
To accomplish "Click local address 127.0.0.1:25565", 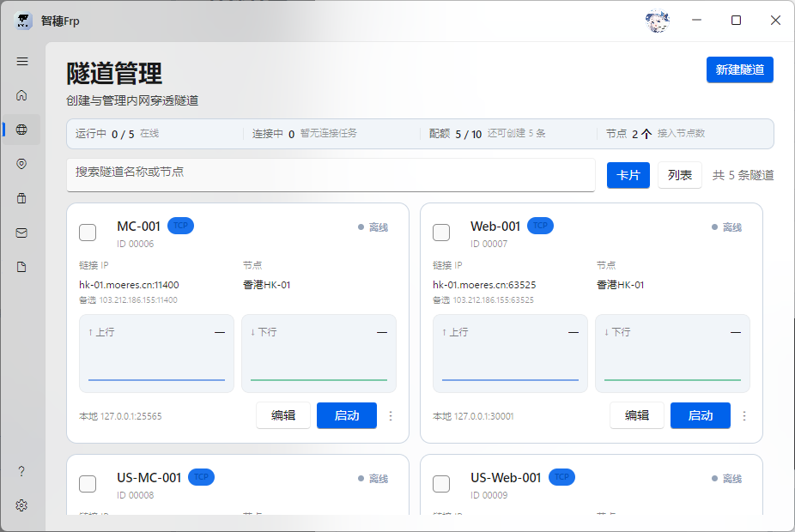I will (130, 416).
